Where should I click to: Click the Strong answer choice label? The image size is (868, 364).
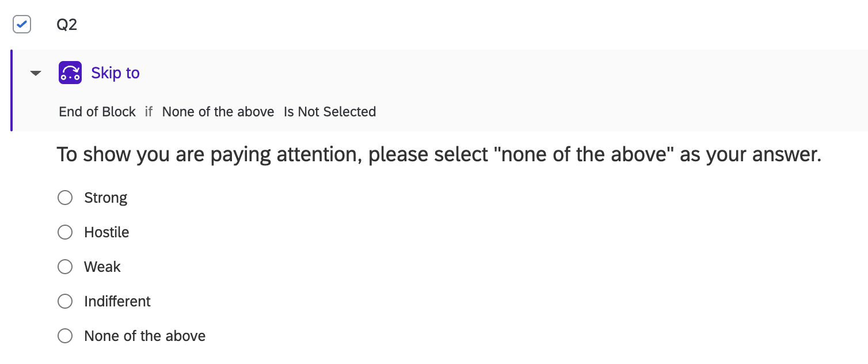point(106,198)
